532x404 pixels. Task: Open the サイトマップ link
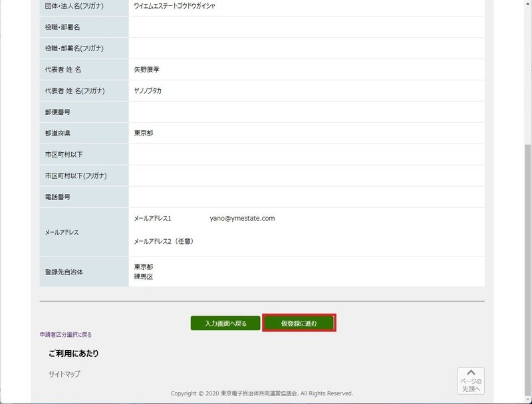[x=65, y=374]
